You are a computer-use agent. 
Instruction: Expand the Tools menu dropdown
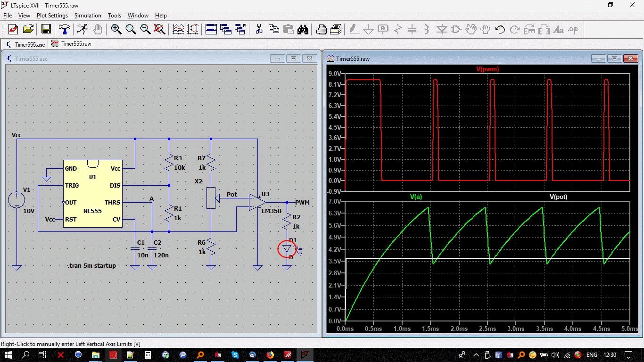tap(115, 16)
